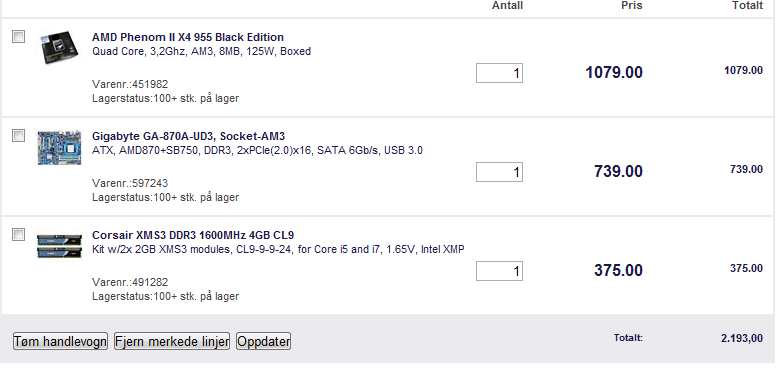This screenshot has height=378, width=780.
Task: Open the AMD Phenom II product thumbnail
Action: click(59, 48)
